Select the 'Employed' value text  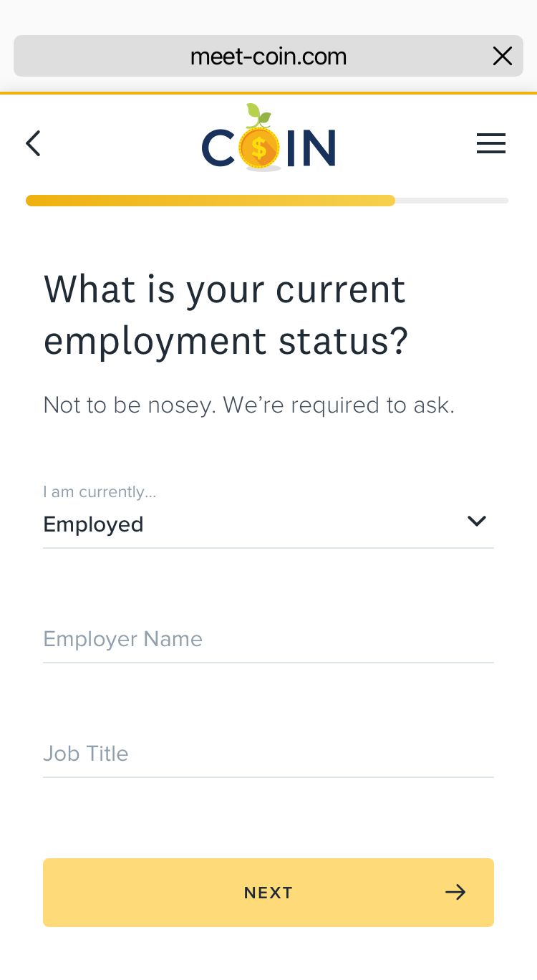[93, 524]
